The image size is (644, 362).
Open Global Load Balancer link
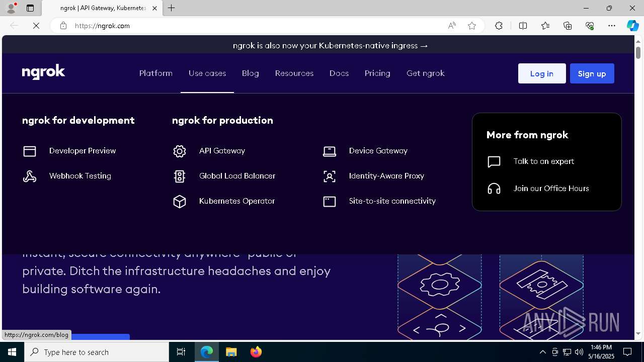(237, 176)
